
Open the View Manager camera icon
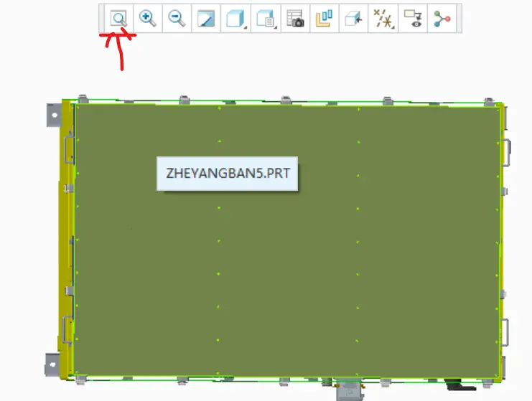coord(295,19)
